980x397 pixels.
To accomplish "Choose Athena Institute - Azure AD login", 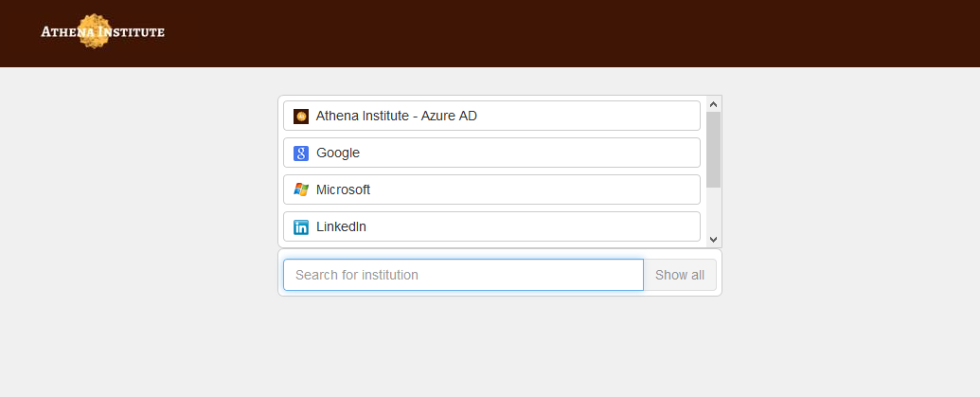I will tap(491, 116).
